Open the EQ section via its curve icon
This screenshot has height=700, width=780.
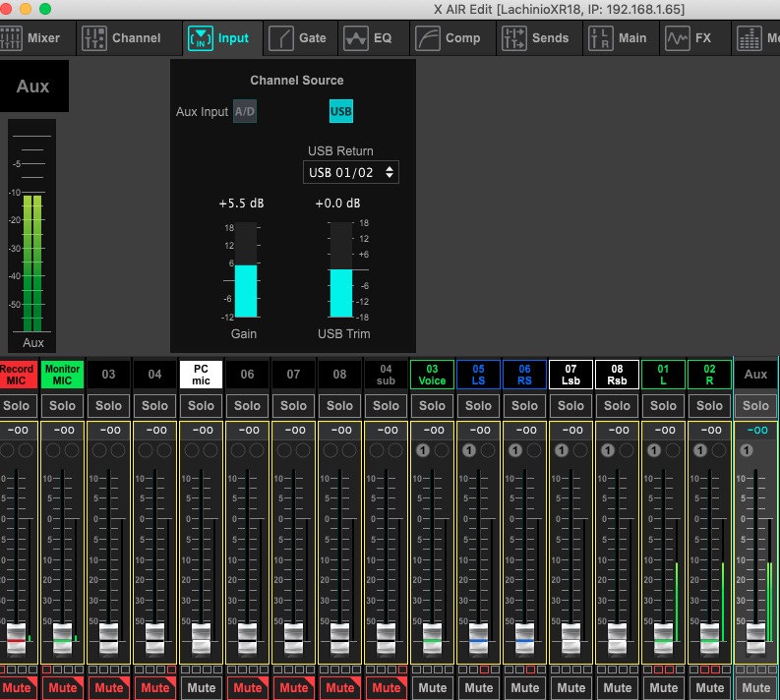pyautogui.click(x=354, y=38)
